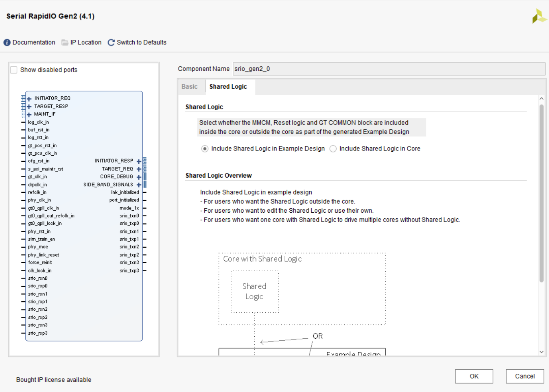Select the srio_txn0 output port
Image resolution: width=549 pixels, height=392 pixels.
(129, 216)
